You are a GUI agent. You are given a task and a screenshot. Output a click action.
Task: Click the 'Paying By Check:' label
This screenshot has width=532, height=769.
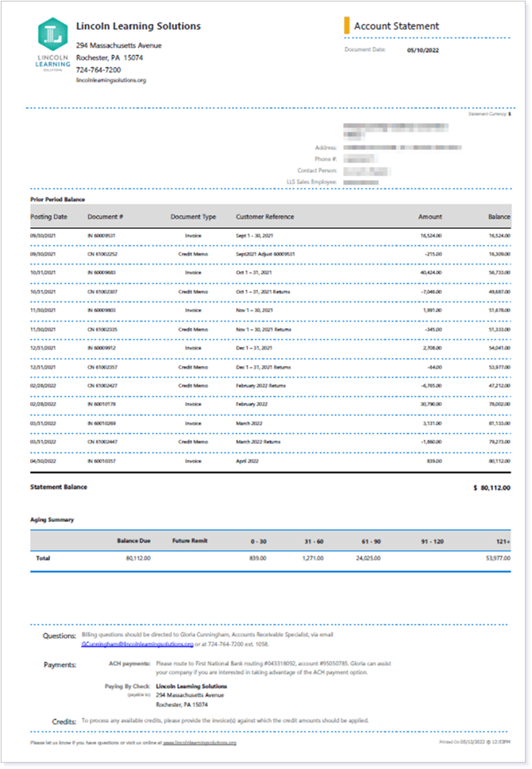click(128, 686)
